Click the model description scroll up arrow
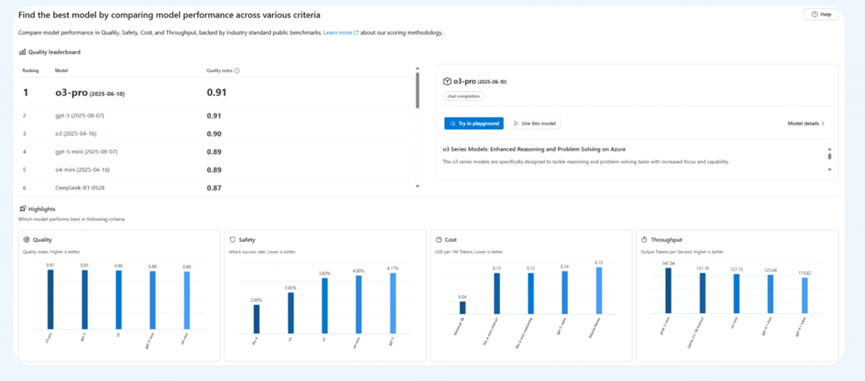This screenshot has height=381, width=865. pos(829,149)
